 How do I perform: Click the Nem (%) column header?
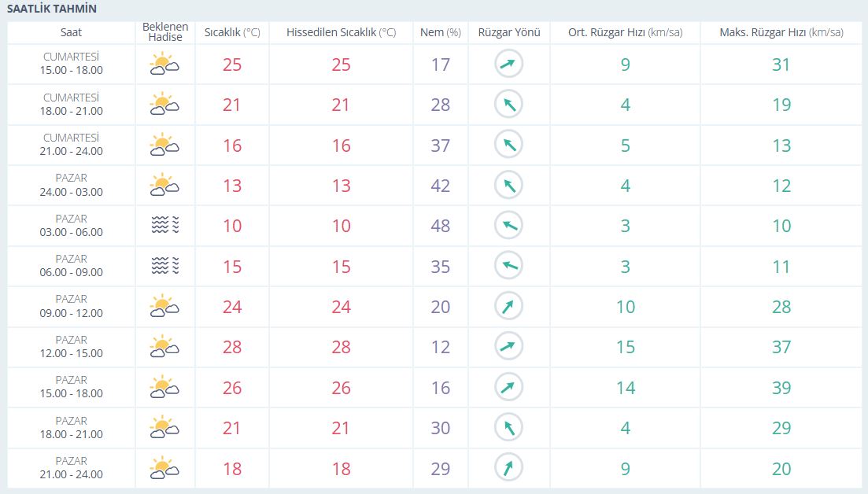point(441,32)
